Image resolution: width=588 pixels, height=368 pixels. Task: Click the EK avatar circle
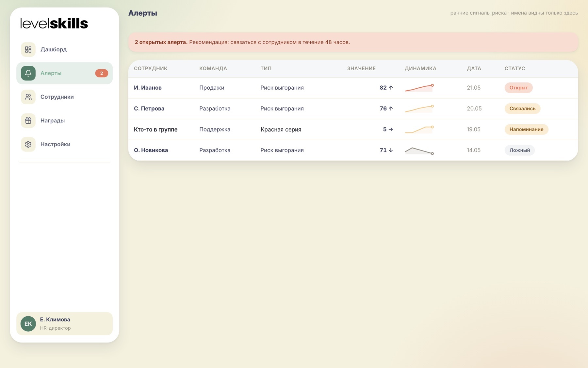pyautogui.click(x=28, y=324)
